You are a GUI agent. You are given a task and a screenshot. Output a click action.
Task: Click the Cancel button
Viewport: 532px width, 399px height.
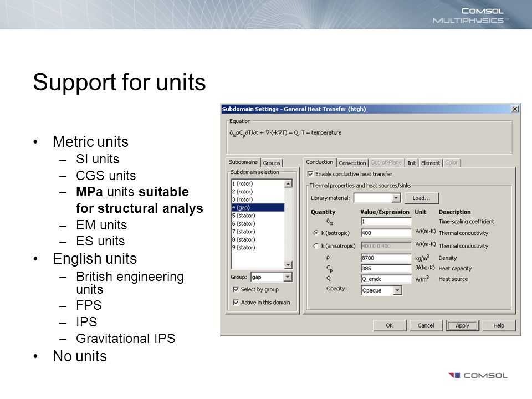click(x=426, y=325)
